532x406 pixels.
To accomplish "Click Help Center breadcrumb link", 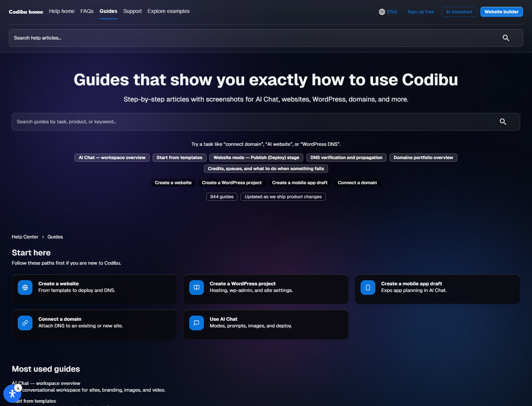I will tap(25, 237).
